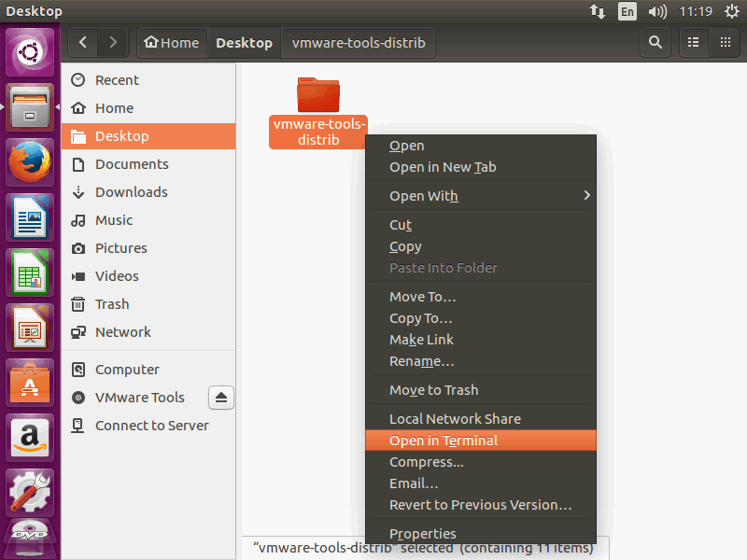
Task: Open Recent in the sidebar
Action: point(148,80)
